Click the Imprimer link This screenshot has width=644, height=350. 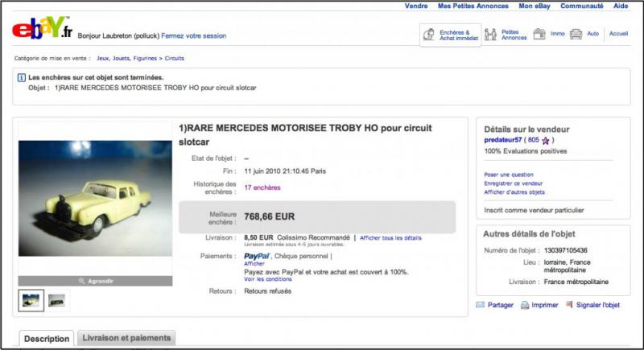pos(545,305)
